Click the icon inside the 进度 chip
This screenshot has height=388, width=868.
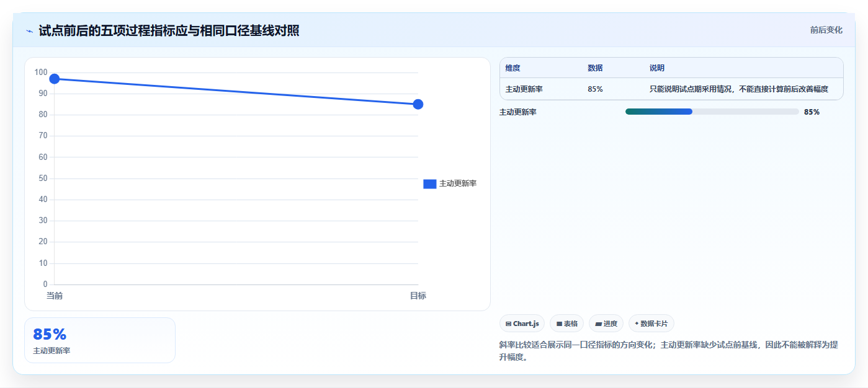(599, 324)
